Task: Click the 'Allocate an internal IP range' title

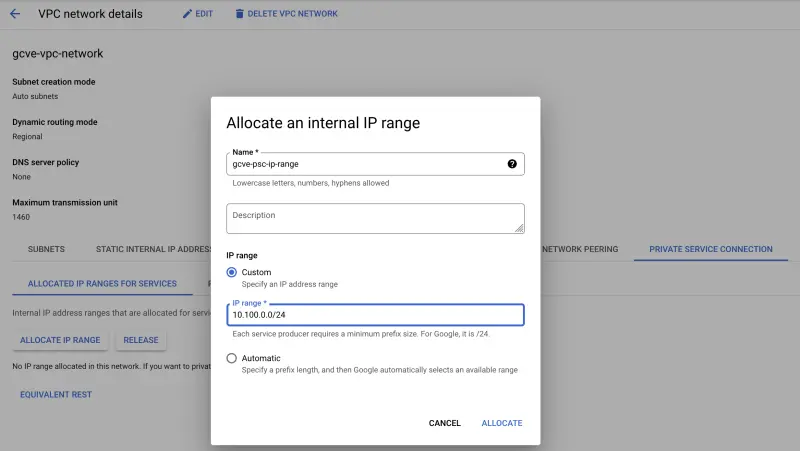Action: pos(323,123)
